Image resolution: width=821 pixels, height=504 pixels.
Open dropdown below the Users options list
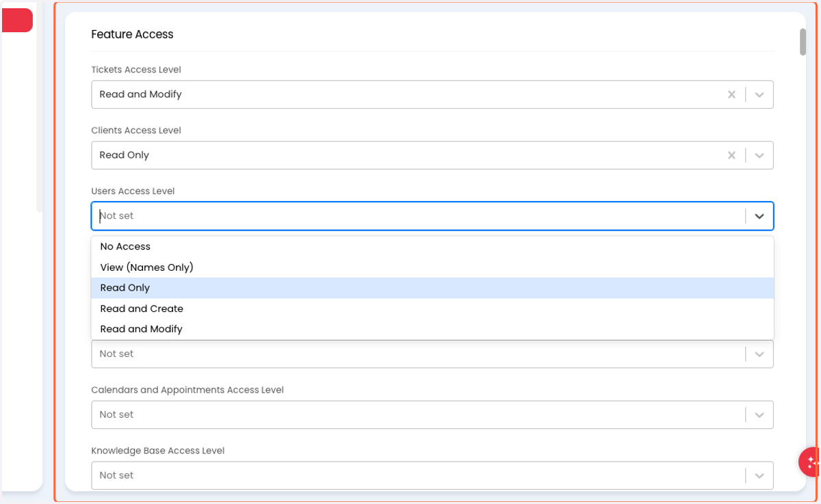432,354
